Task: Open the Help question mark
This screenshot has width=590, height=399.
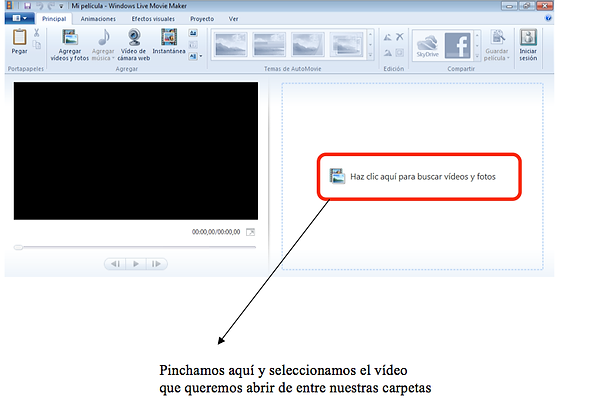Action: pyautogui.click(x=548, y=18)
